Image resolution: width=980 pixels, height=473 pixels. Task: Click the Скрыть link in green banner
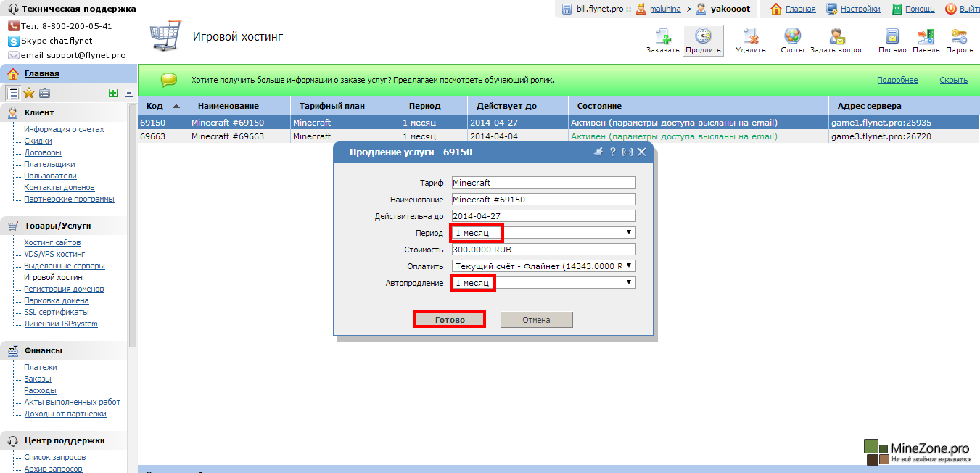click(953, 80)
